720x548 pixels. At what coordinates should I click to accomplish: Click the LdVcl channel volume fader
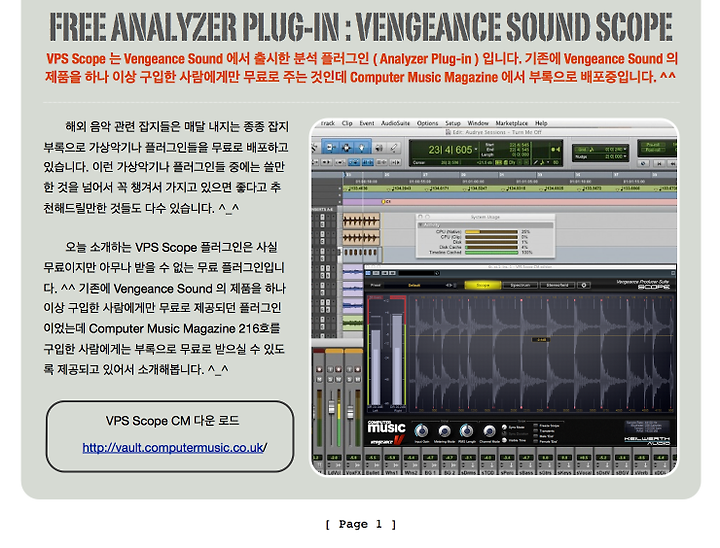[x=332, y=407]
